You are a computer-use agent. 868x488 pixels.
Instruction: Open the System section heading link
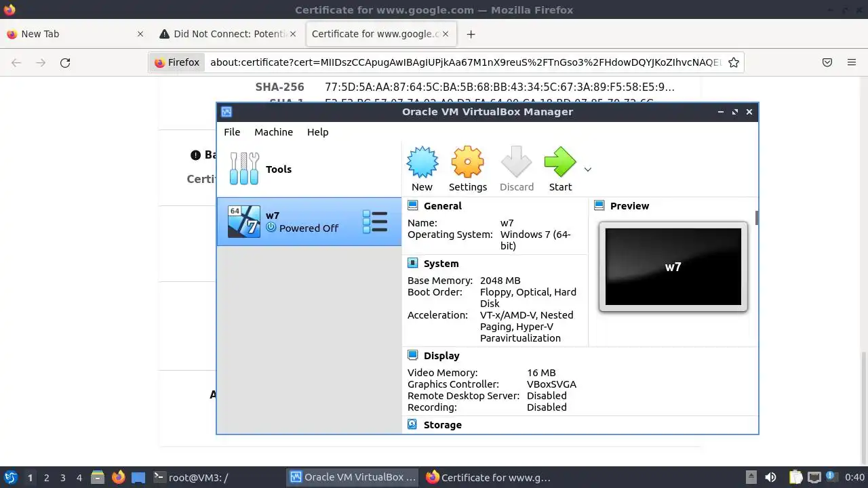[x=441, y=264]
